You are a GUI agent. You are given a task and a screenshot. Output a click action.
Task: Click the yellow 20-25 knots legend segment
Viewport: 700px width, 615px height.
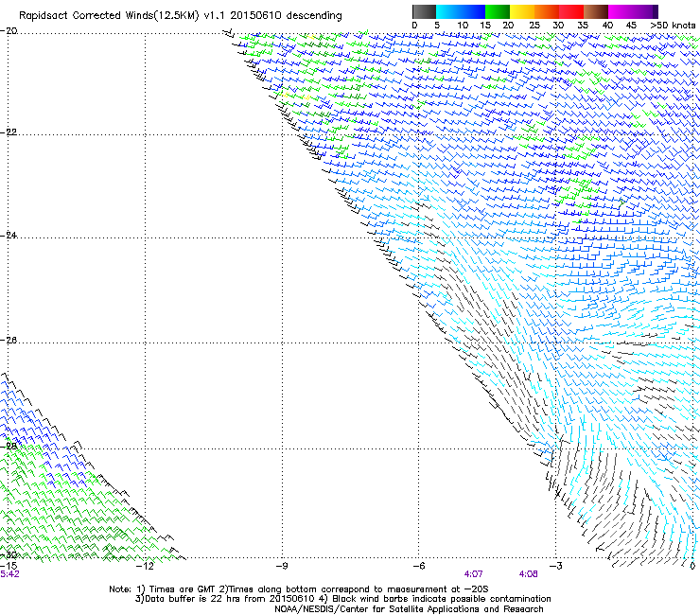[x=522, y=11]
